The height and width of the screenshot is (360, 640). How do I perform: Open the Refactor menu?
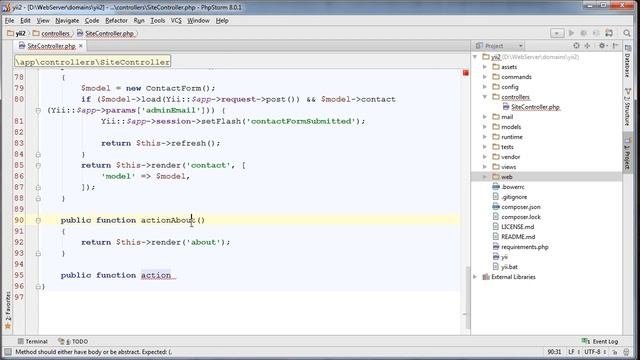point(116,20)
